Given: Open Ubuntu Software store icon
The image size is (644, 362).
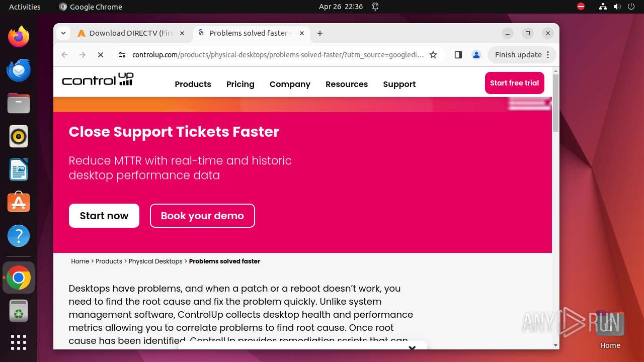Looking at the screenshot, I should (19, 203).
